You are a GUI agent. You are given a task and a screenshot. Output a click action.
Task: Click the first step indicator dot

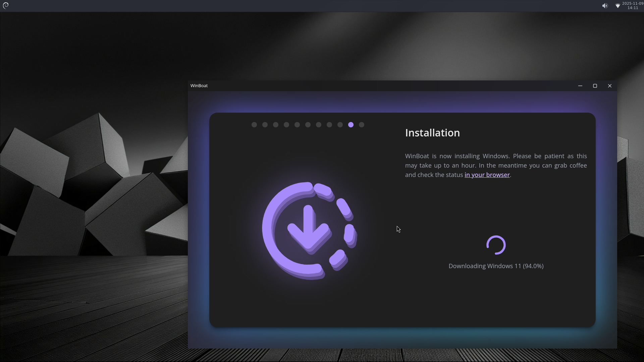[254, 125]
